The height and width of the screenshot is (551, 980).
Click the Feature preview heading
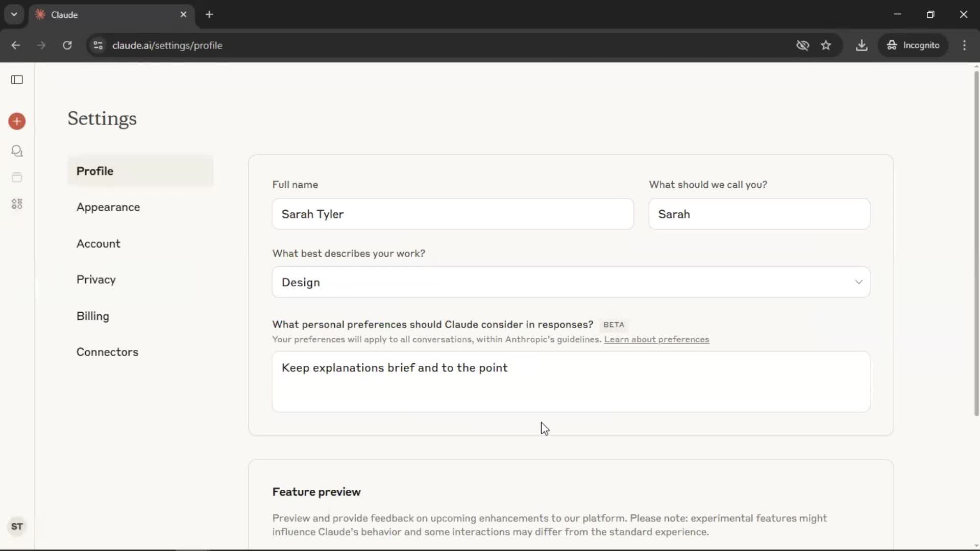pyautogui.click(x=316, y=492)
